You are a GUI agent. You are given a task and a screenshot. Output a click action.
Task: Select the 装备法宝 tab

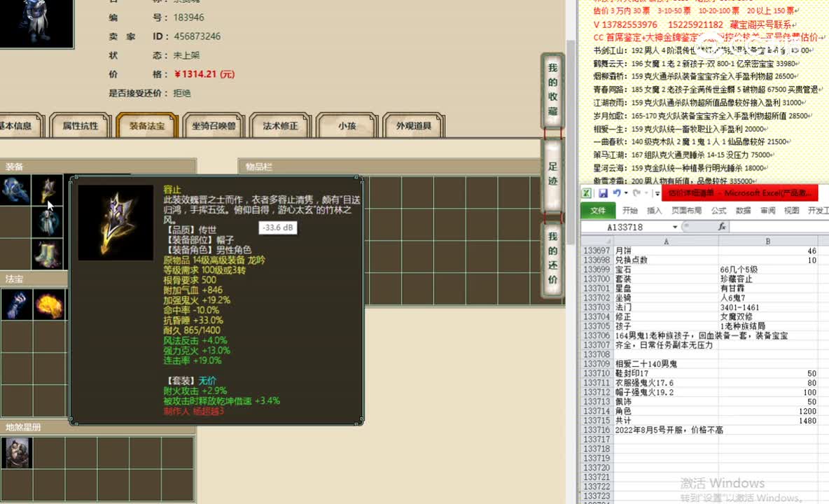147,126
